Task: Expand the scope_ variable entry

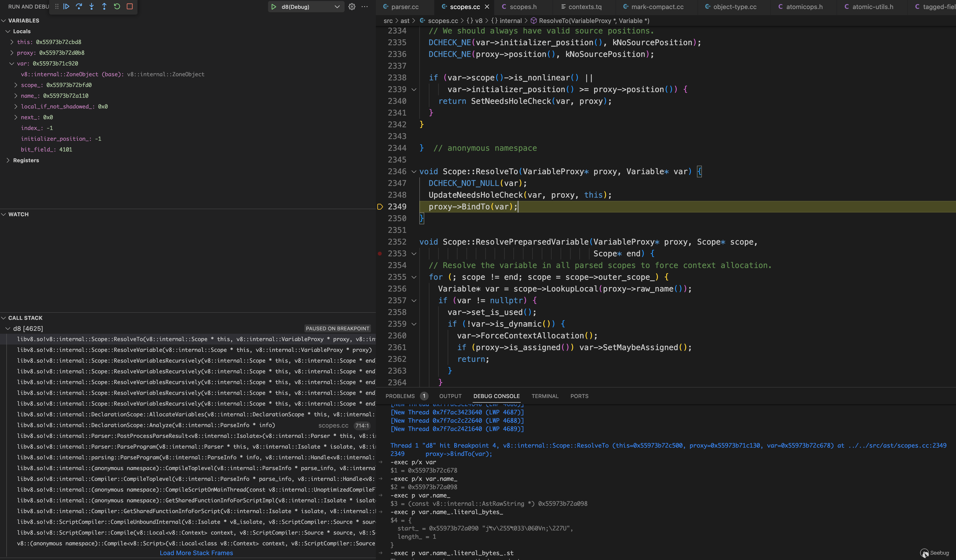Action: [16, 85]
